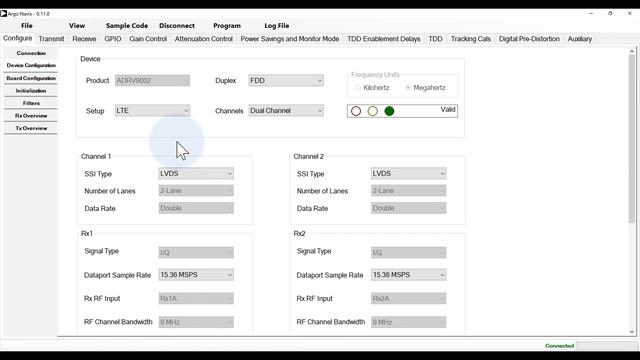The width and height of the screenshot is (640, 360).
Task: Click the scrollbar down arrow
Action: point(632,332)
